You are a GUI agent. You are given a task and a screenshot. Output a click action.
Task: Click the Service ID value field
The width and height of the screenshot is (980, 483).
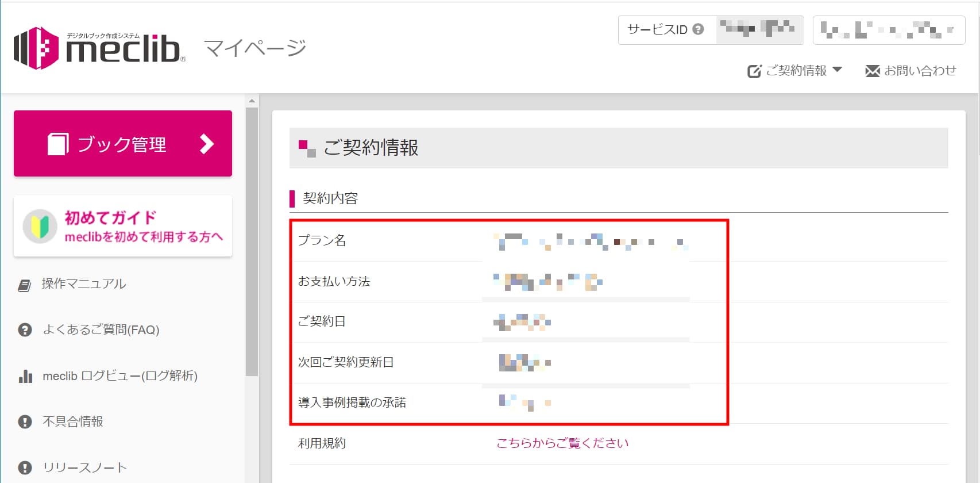coord(758,30)
